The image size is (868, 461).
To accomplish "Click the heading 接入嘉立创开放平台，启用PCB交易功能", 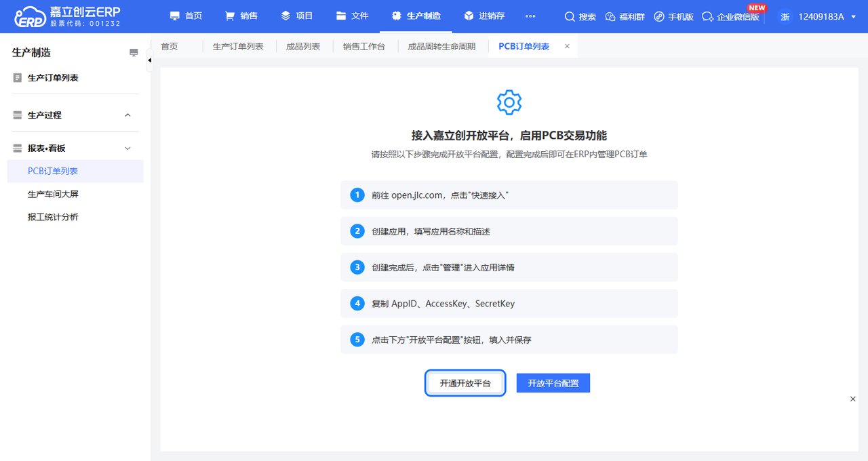I will [509, 136].
